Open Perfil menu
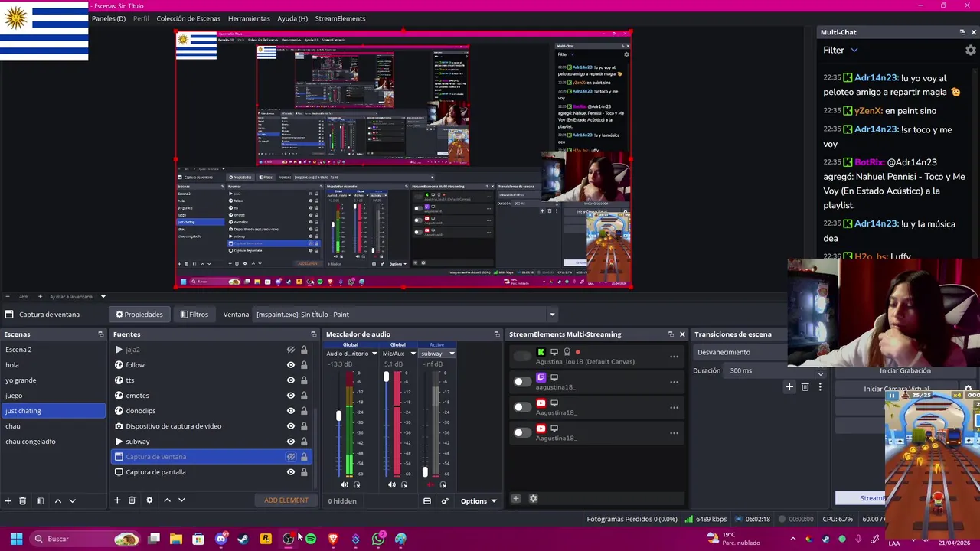 click(x=141, y=18)
